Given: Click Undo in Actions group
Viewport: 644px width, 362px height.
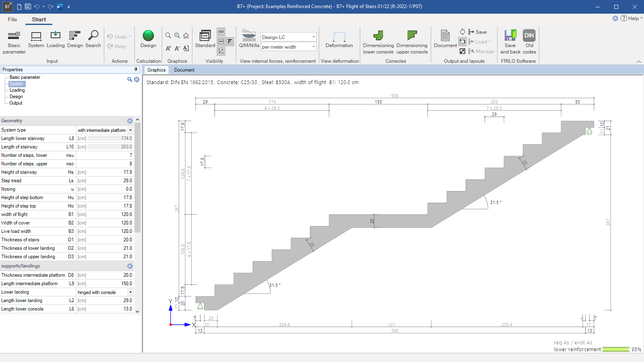Looking at the screenshot, I should tap(117, 37).
